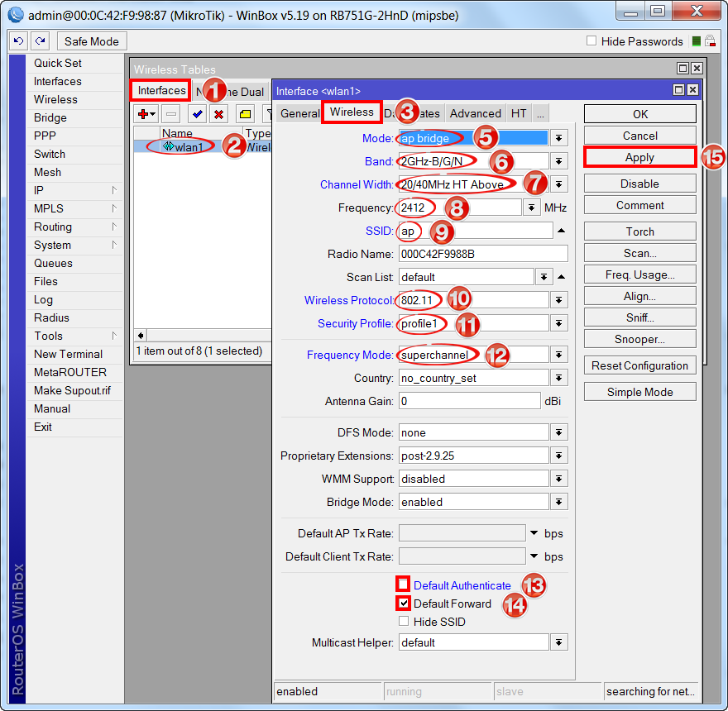728x711 pixels.
Task: Click the redo arrow icon
Action: pyautogui.click(x=40, y=41)
